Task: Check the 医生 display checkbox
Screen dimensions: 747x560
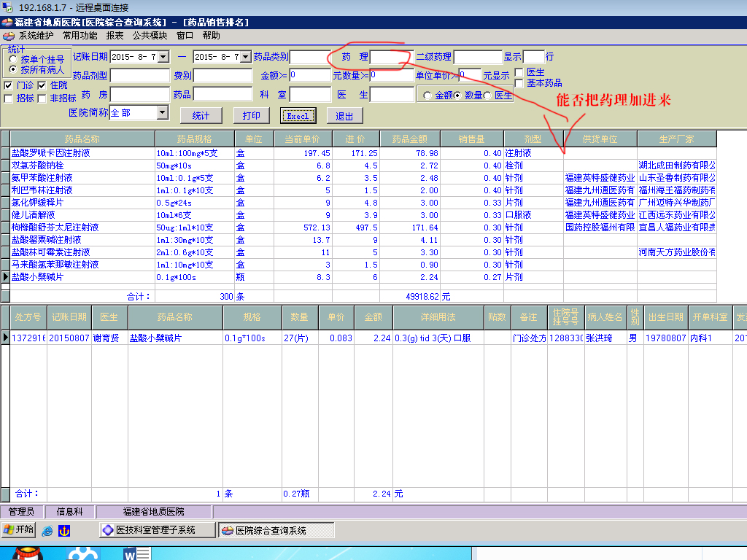Action: point(519,72)
